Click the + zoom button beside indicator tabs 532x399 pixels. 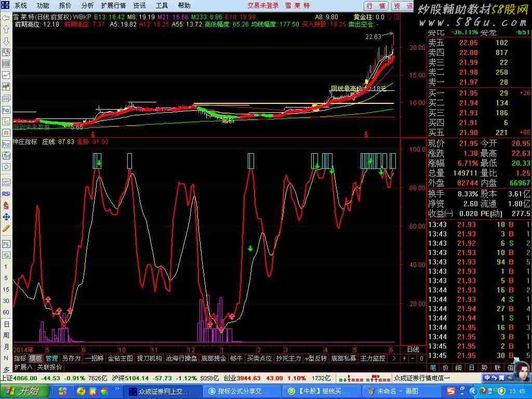pos(404,358)
